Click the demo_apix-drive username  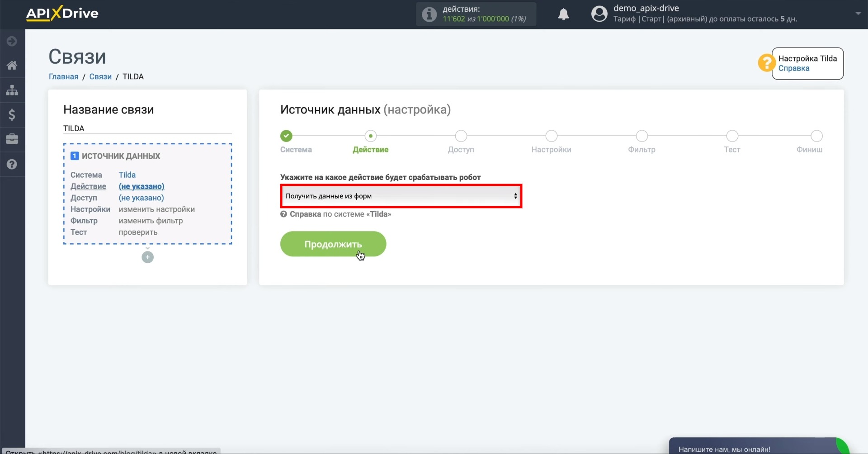(646, 8)
